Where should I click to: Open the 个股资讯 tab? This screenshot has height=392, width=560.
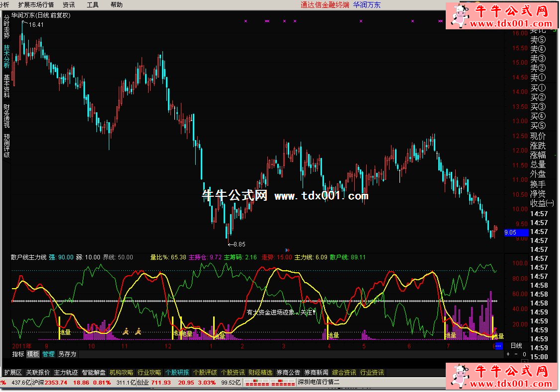coord(233,372)
